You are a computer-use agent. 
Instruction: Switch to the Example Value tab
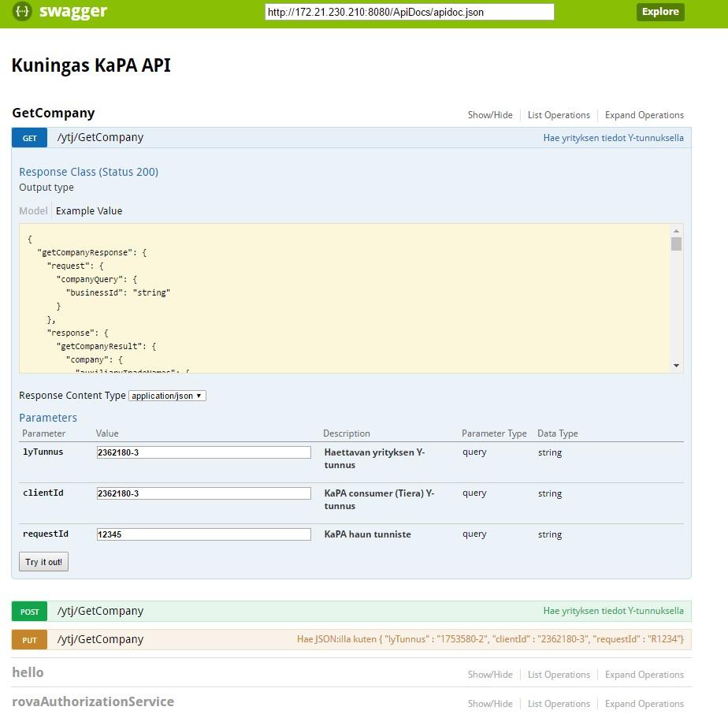click(x=89, y=211)
